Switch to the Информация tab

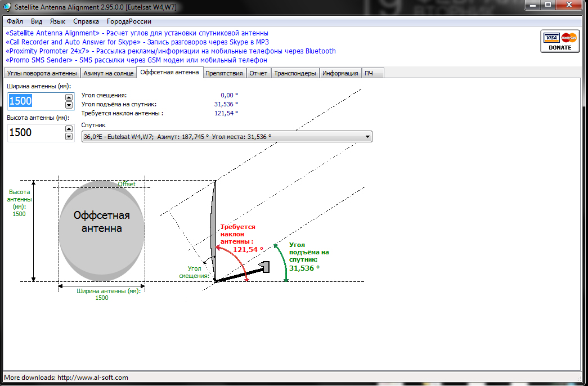coord(340,73)
